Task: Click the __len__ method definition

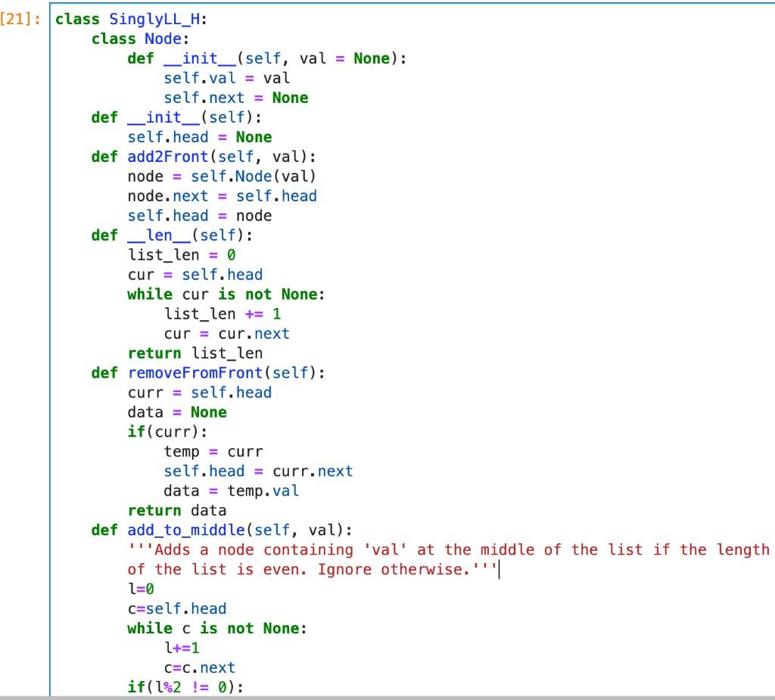Action: (x=159, y=235)
